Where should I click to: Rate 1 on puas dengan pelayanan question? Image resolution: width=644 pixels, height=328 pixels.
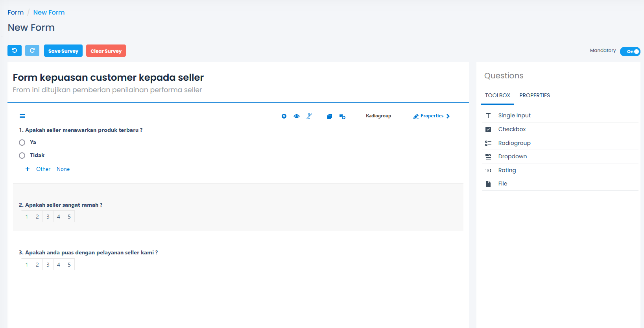27,265
